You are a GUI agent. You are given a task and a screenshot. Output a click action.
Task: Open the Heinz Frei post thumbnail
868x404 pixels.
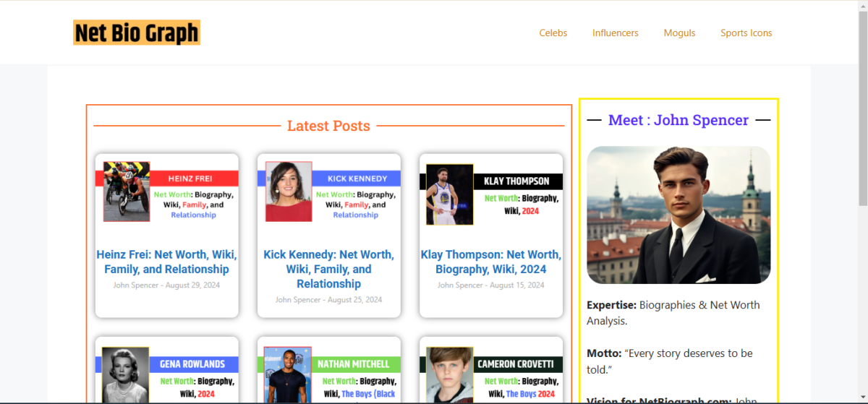pyautogui.click(x=167, y=193)
